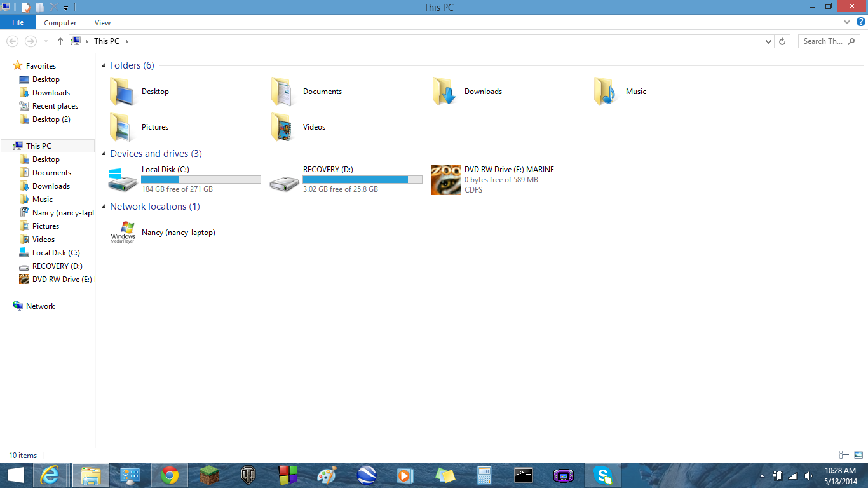Click the Up arrow navigation button
Image resolution: width=868 pixels, height=488 pixels.
[x=60, y=41]
